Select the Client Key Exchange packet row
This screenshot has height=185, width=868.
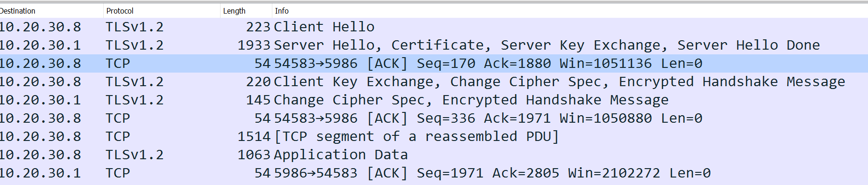coord(434,81)
